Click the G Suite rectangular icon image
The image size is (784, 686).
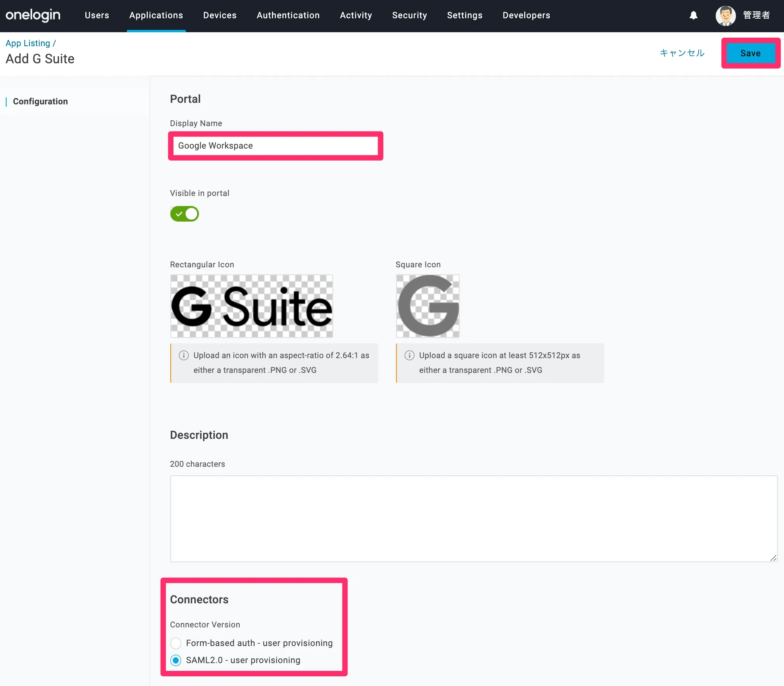[x=251, y=306]
